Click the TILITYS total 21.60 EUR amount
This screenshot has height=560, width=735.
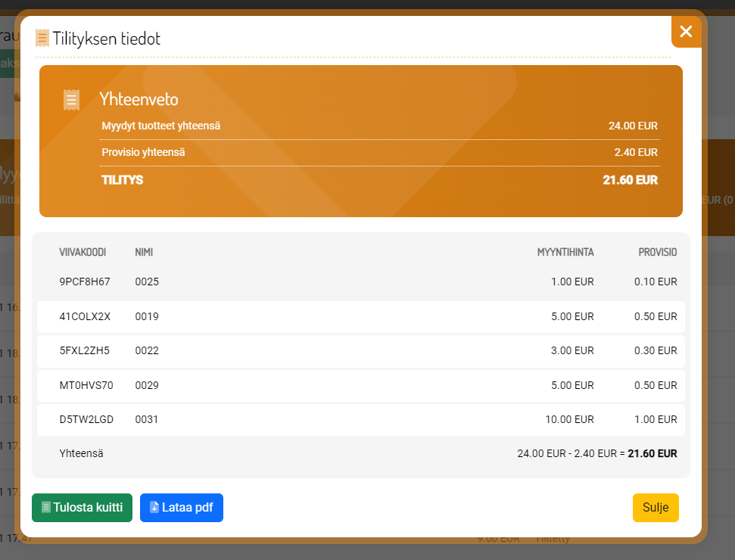pyautogui.click(x=630, y=180)
